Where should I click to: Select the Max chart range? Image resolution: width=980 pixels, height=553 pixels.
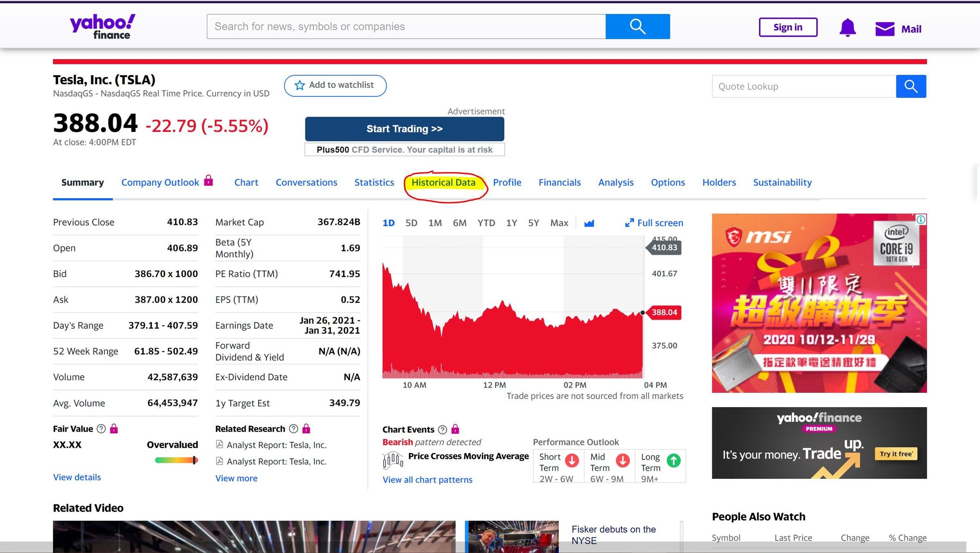[559, 223]
